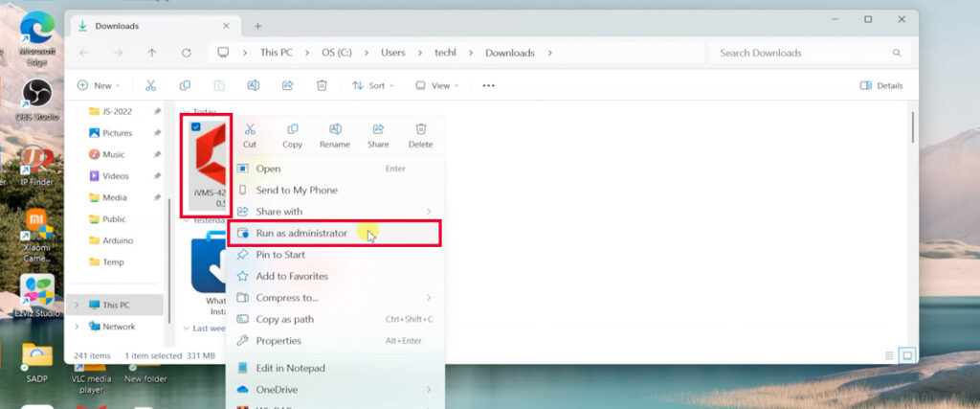Switch to large thumbnails view in status bar
Screen dimensions: 980x409
click(907, 355)
